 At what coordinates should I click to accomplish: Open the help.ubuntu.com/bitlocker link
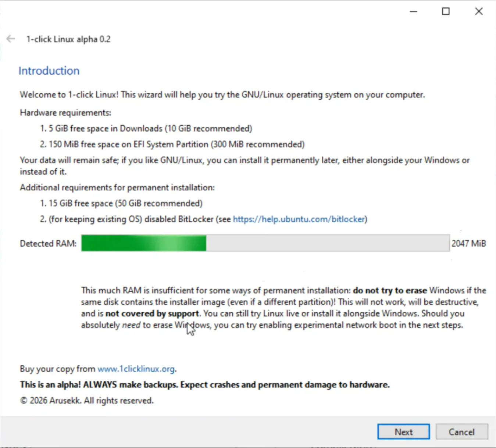pyautogui.click(x=299, y=219)
